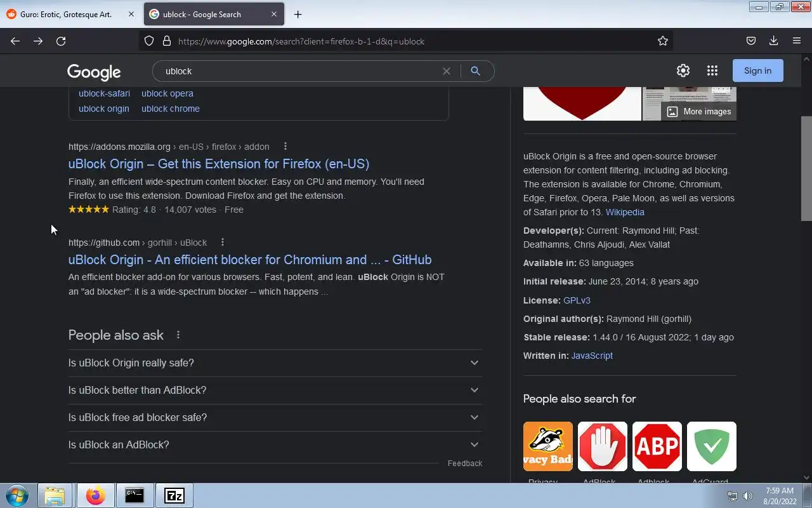
Task: Open the JavaScript link
Action: [592, 356]
